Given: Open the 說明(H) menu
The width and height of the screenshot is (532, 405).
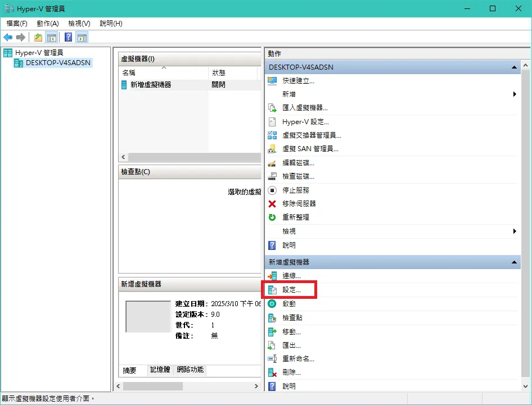Looking at the screenshot, I should (111, 24).
